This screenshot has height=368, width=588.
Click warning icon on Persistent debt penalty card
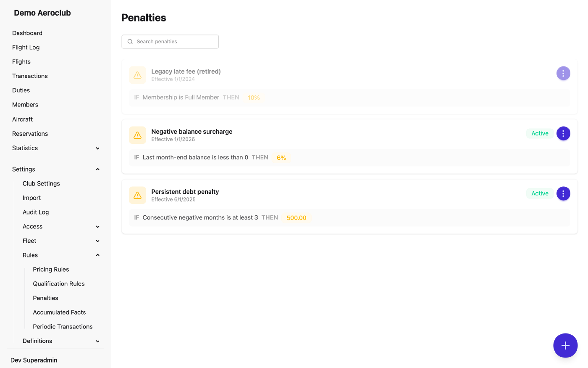(137, 195)
